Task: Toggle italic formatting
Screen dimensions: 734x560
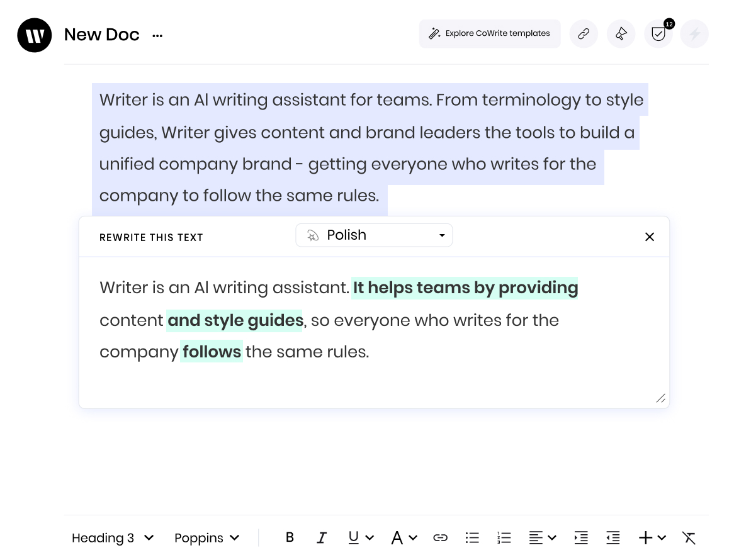Action: (x=322, y=537)
